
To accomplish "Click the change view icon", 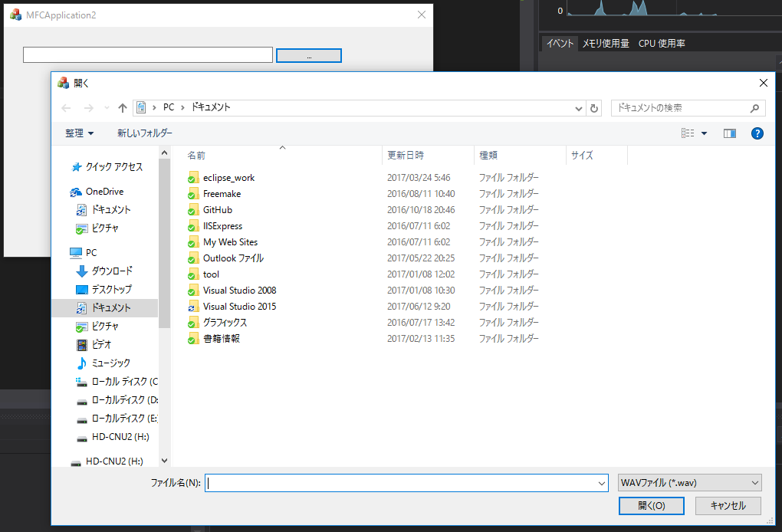I will point(688,133).
